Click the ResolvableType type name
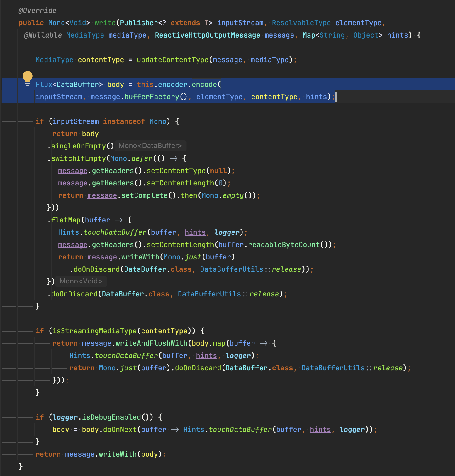 [x=301, y=23]
